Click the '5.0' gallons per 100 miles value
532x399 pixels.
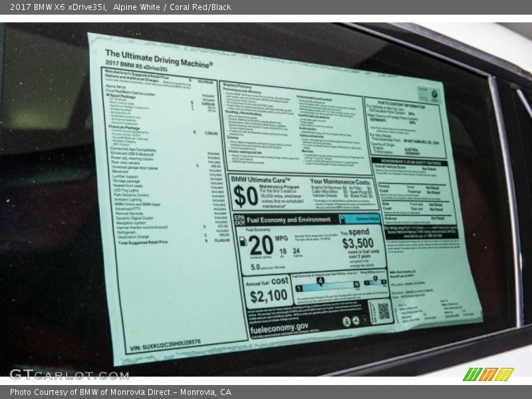(255, 267)
